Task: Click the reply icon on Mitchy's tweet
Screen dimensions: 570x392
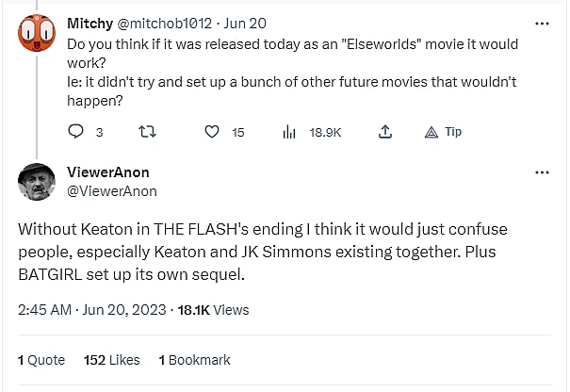Action: (x=76, y=132)
